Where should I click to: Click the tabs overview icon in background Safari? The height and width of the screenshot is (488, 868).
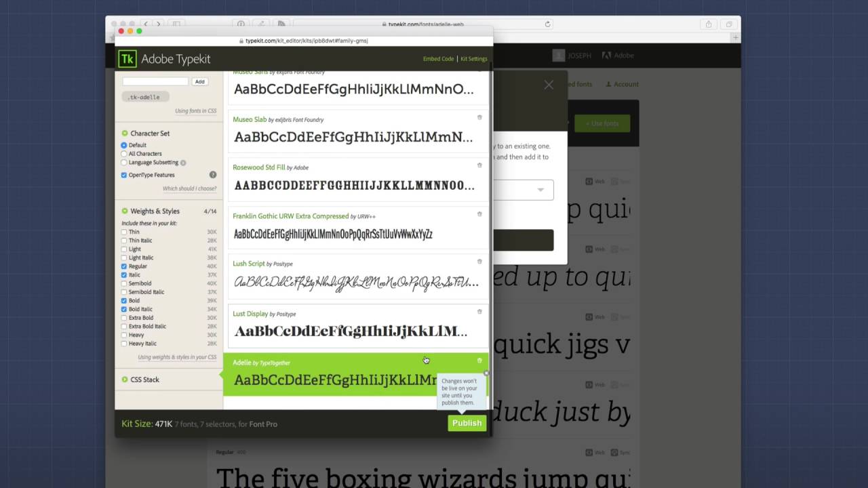point(729,24)
